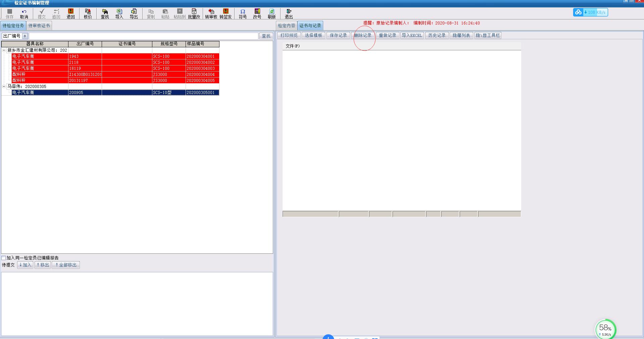Click the 取消 (cancel) toolbar icon
644x339 pixels.
[24, 14]
